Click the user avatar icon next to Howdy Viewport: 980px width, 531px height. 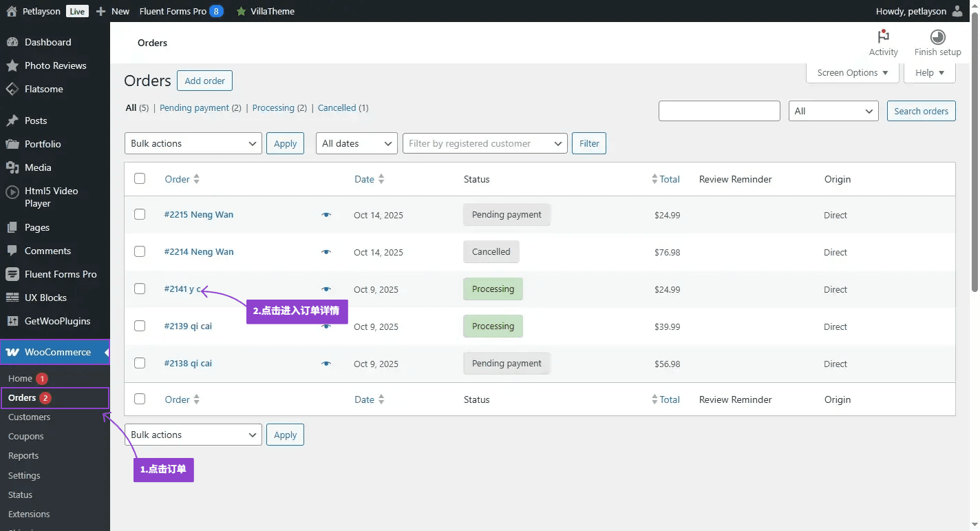[x=957, y=11]
